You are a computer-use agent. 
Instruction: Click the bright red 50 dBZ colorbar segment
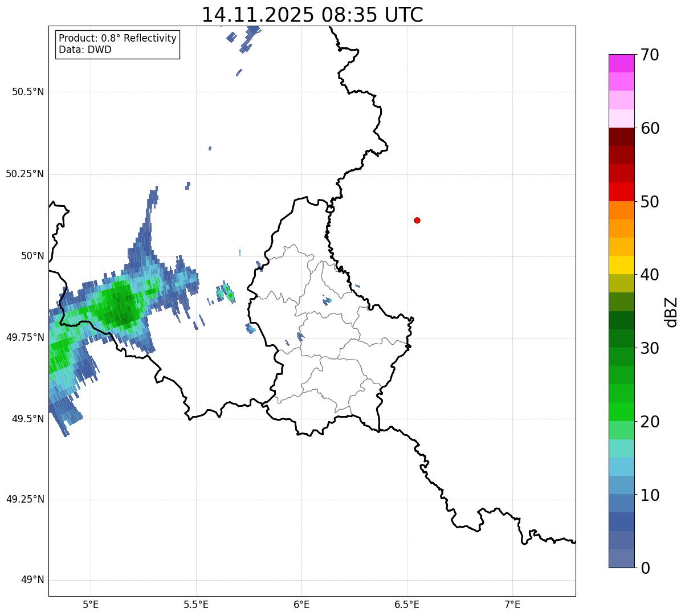point(621,191)
